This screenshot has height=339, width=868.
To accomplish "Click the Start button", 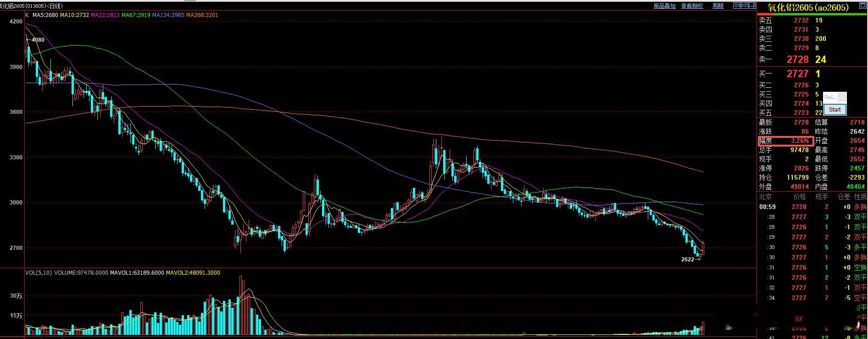I will click(835, 109).
